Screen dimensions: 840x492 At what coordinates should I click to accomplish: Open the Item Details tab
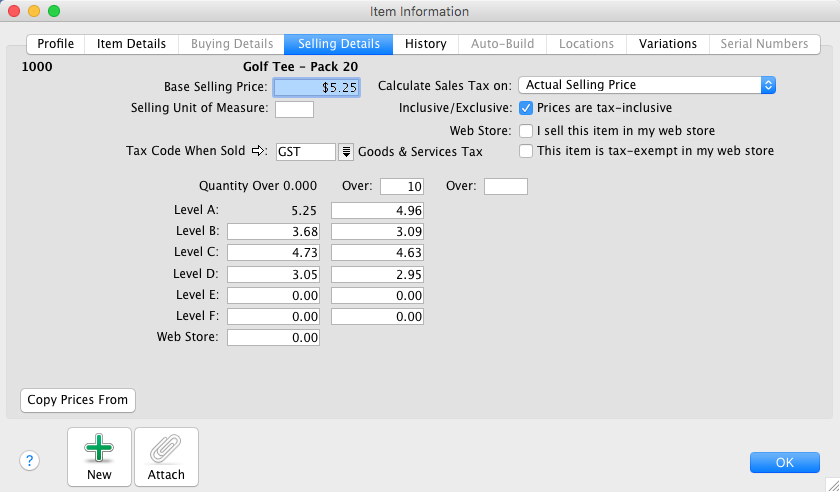pos(131,44)
